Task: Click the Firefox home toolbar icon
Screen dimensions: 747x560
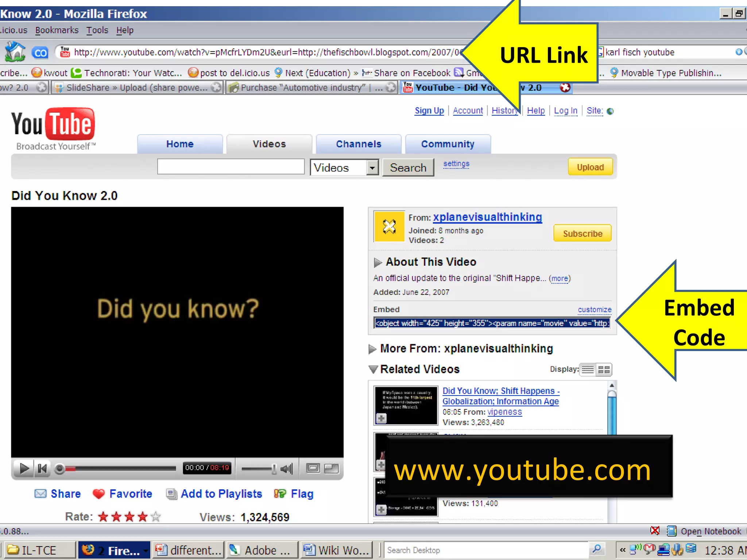Action: pyautogui.click(x=15, y=51)
